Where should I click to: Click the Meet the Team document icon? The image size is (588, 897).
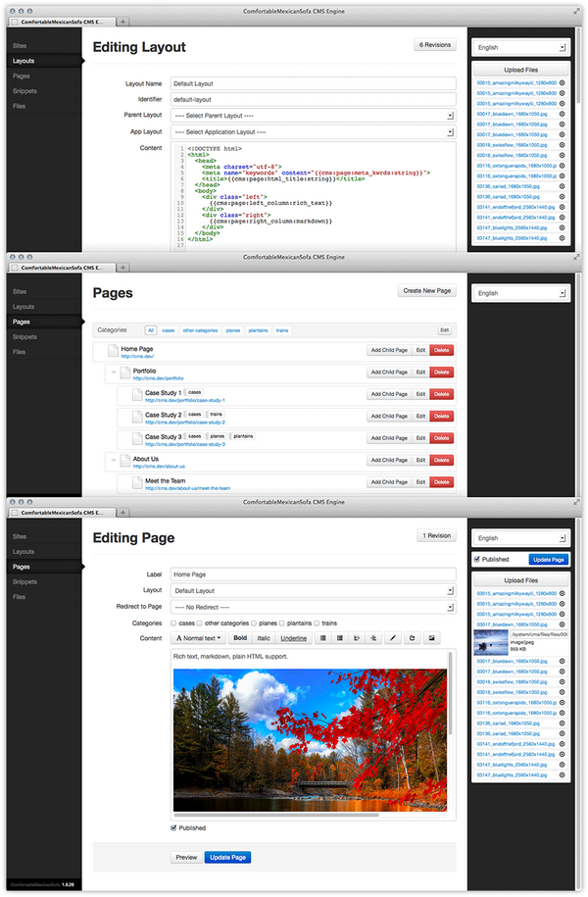pos(136,483)
